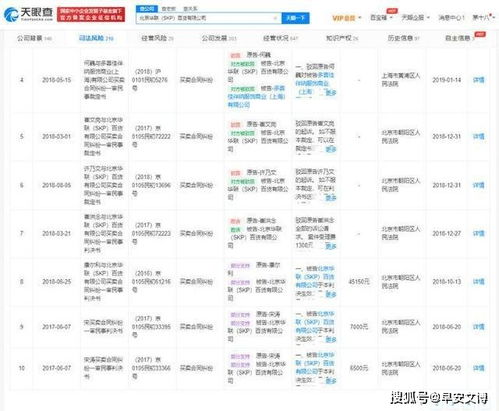
Task: Open 详情 for row 5
Action: tap(479, 137)
